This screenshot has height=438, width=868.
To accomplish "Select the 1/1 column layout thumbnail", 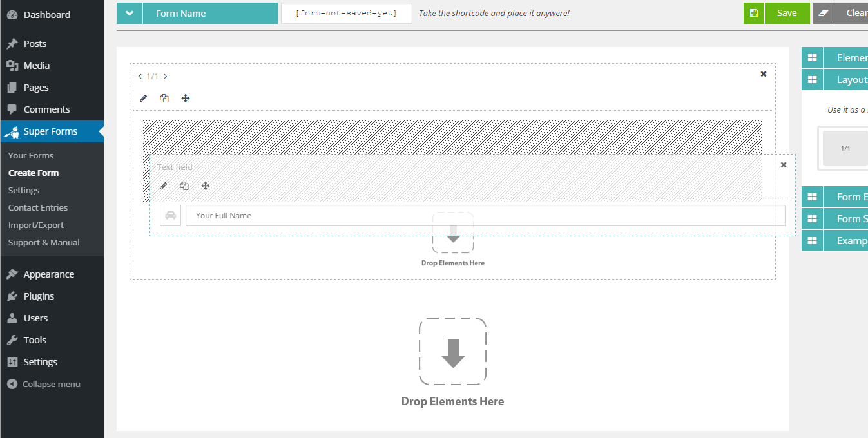I will tap(844, 148).
